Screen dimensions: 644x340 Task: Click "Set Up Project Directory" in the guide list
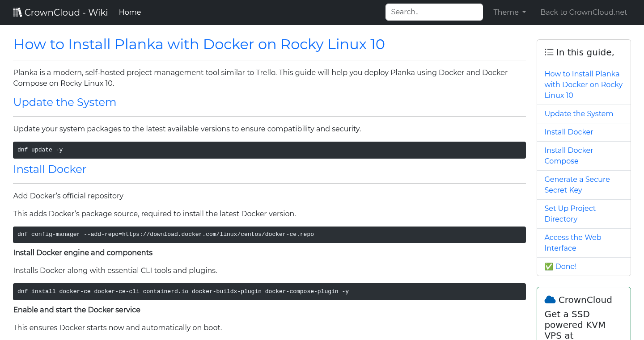(570, 214)
